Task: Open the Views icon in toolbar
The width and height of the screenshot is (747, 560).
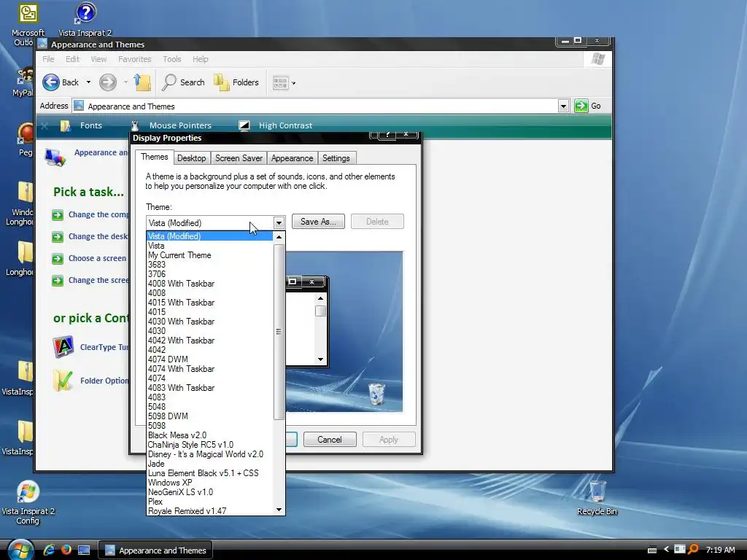Action: [280, 83]
